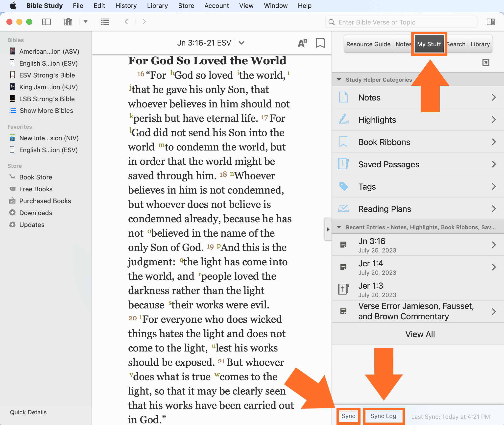Screen dimensions: 504x425
Task: Open the Jn 3:16-21 ESV passage dropdown
Action: click(241, 43)
